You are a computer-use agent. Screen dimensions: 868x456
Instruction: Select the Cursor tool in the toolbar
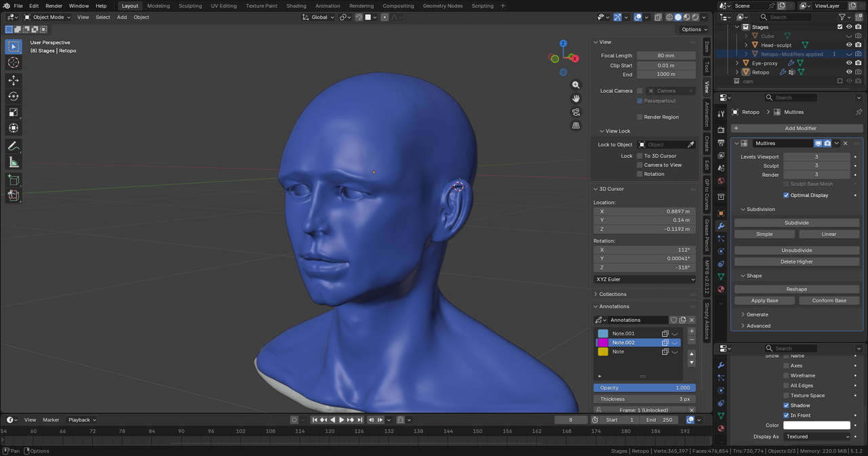(x=14, y=62)
